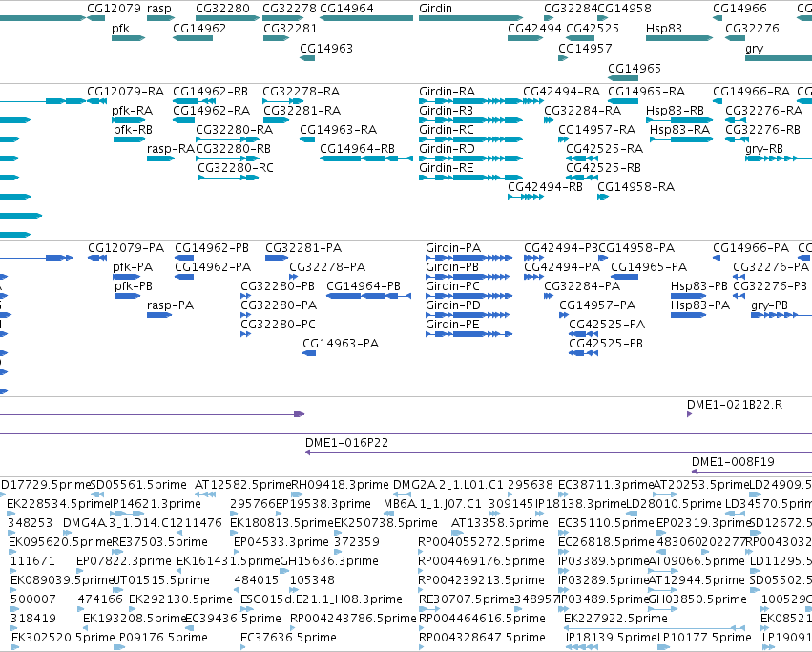Select the CG32278-PA CDS label
The height and width of the screenshot is (652, 812).
click(x=327, y=267)
